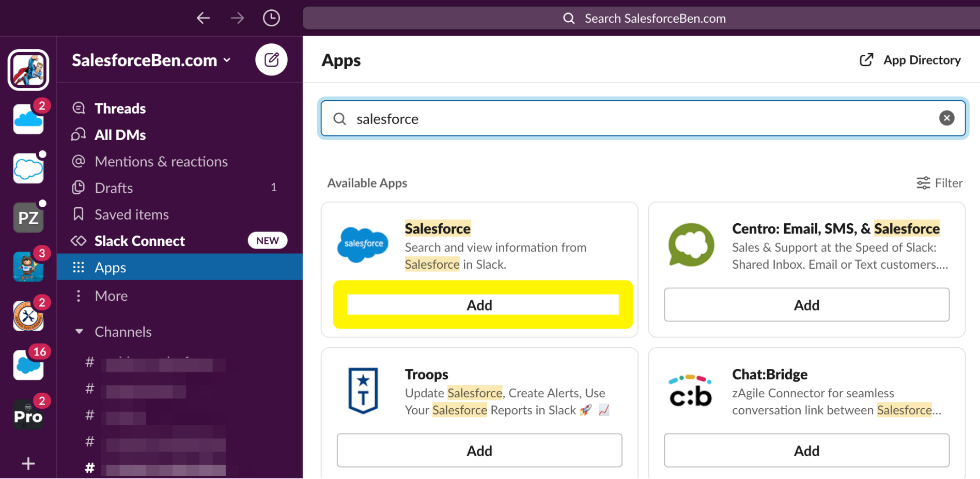The height and width of the screenshot is (479, 980).
Task: Clear the apps search text
Action: tap(946, 118)
